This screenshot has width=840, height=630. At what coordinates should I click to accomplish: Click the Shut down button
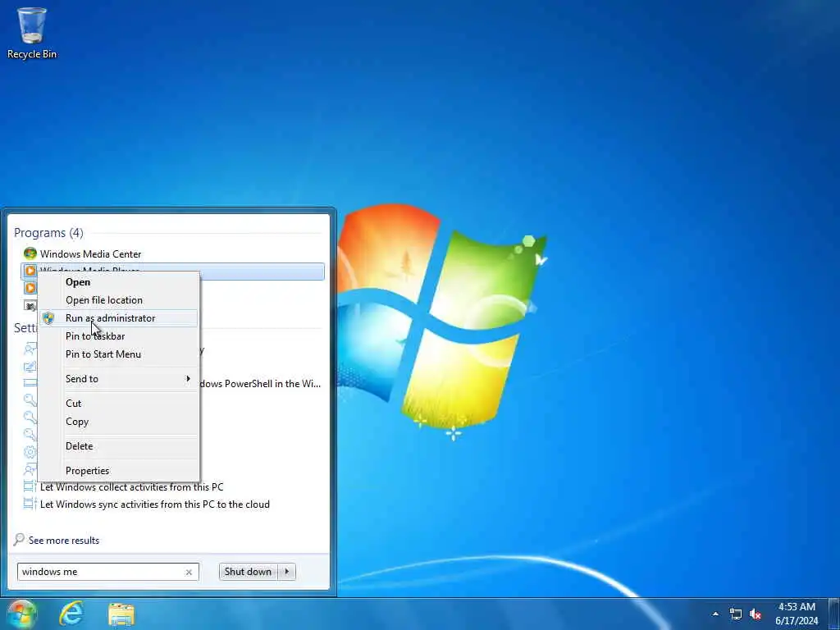click(248, 572)
